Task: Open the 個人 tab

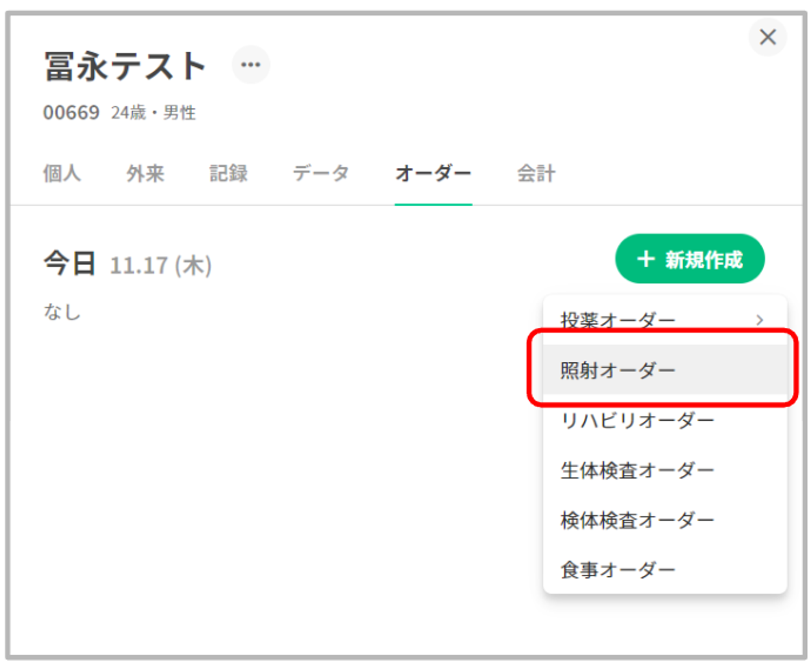Action: (62, 173)
